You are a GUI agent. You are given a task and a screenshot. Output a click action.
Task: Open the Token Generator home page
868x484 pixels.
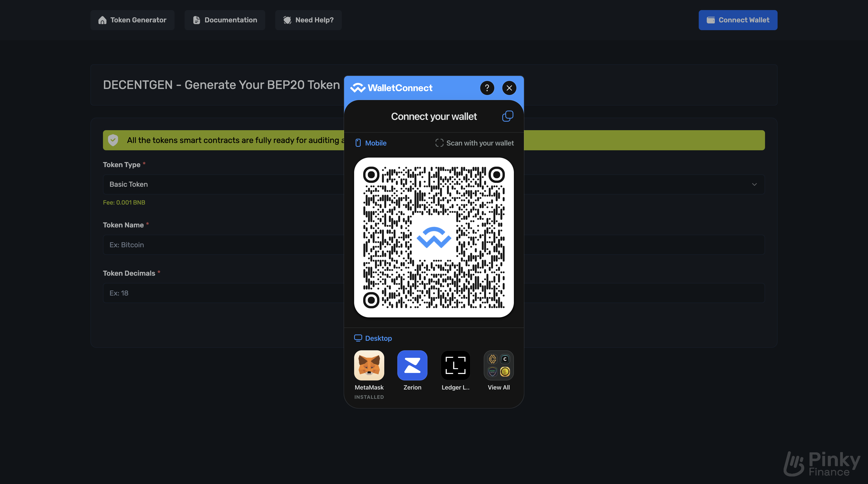click(132, 20)
